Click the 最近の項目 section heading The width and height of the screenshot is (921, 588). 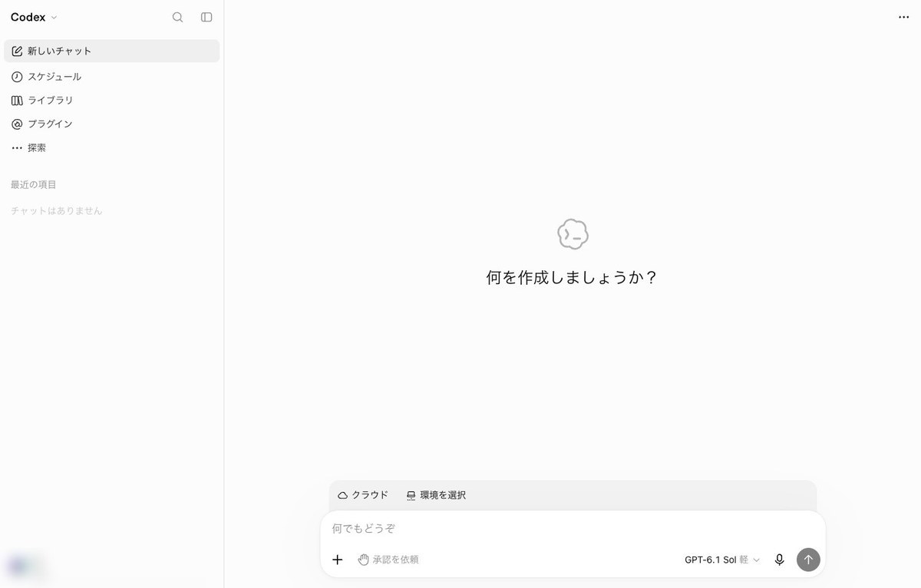pyautogui.click(x=34, y=184)
